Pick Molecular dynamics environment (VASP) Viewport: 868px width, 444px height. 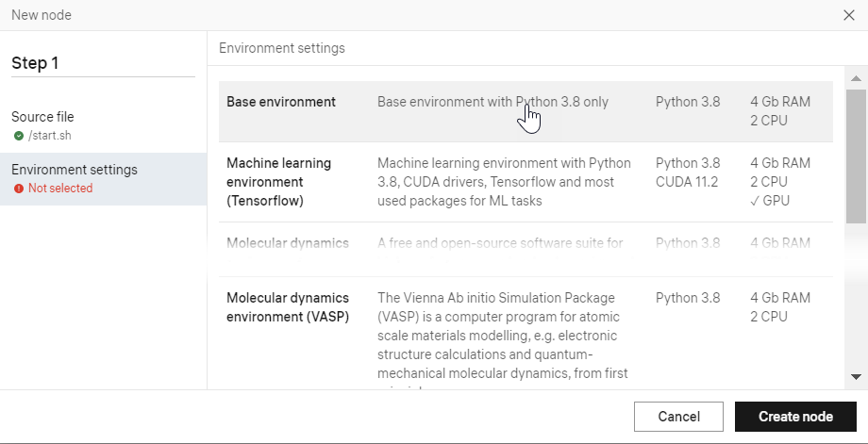point(288,307)
